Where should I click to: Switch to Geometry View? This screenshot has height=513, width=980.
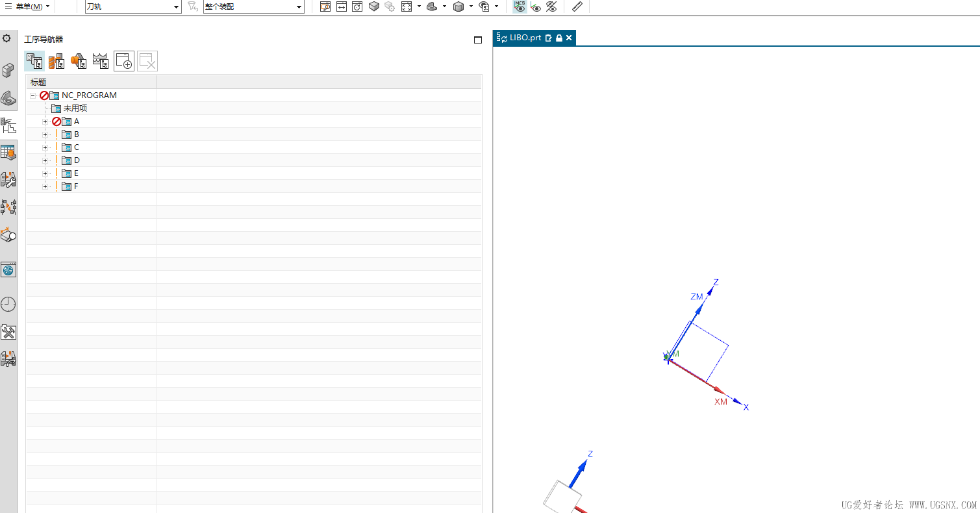pos(79,61)
